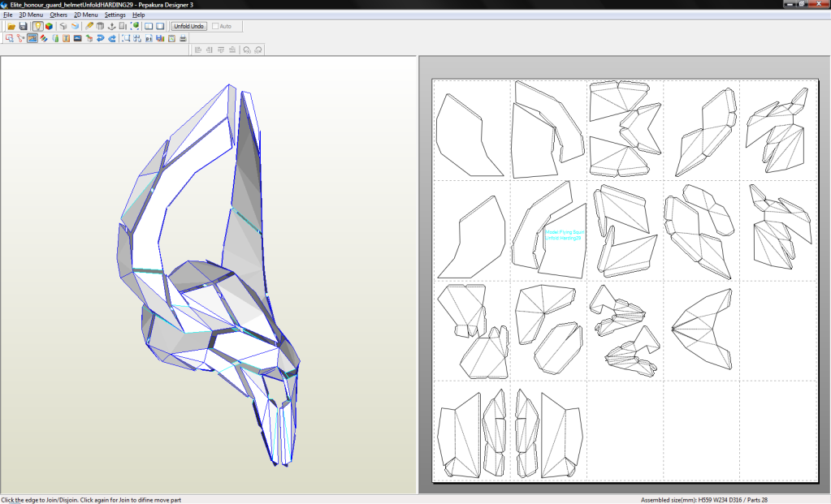Select the first unfolded part on top-left page
The height and width of the screenshot is (504, 831).
click(x=469, y=135)
